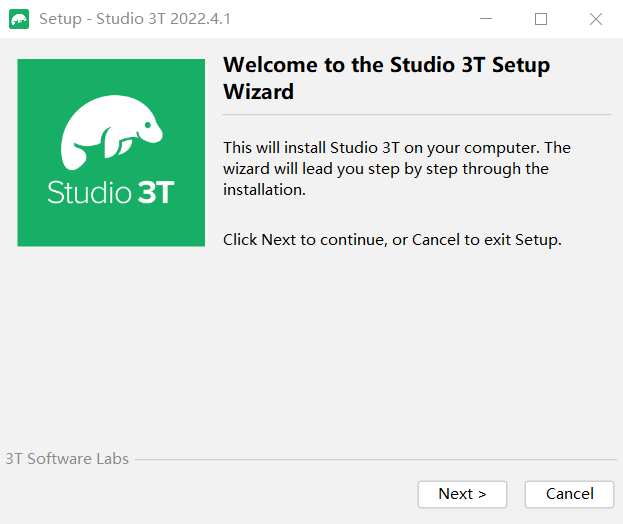Click the bold '3T' in the green logo
Screen dimensions: 623x524
(x=156, y=192)
